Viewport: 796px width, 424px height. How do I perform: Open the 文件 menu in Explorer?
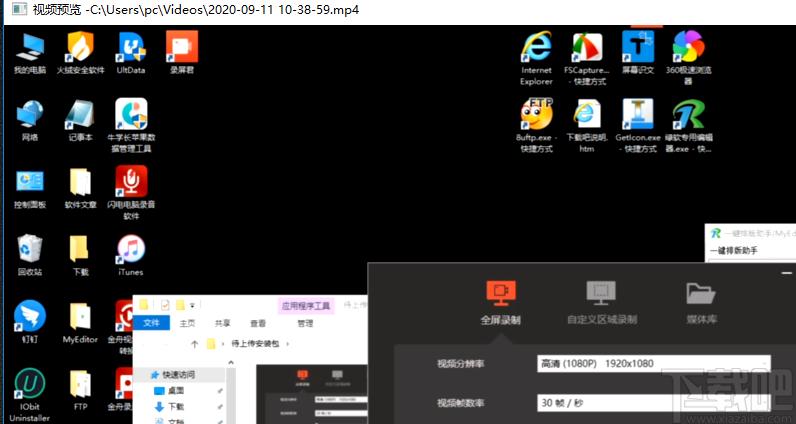click(151, 322)
